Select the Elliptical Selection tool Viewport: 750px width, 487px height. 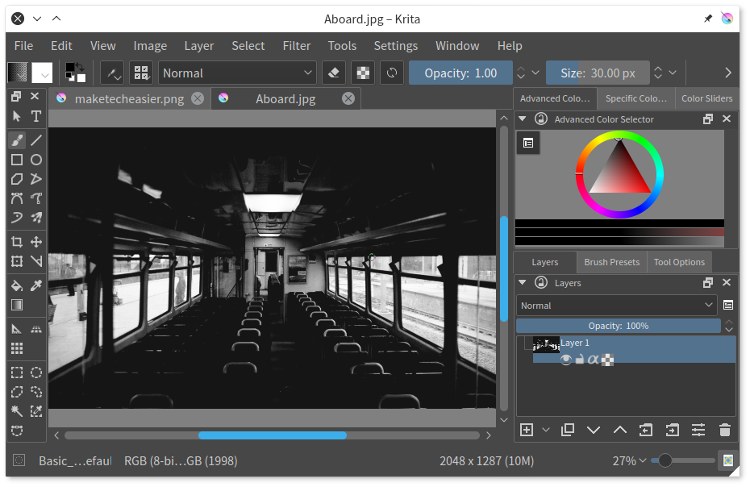36,373
